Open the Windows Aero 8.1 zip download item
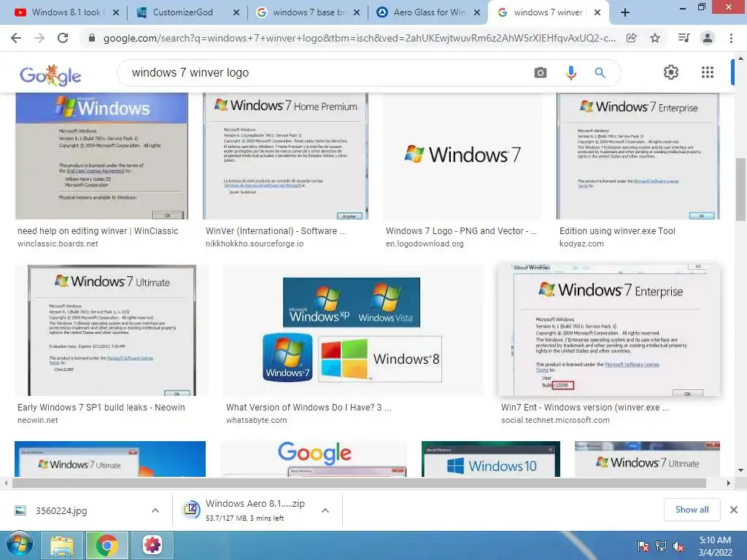Screen dimensions: 747x560 [x=255, y=510]
